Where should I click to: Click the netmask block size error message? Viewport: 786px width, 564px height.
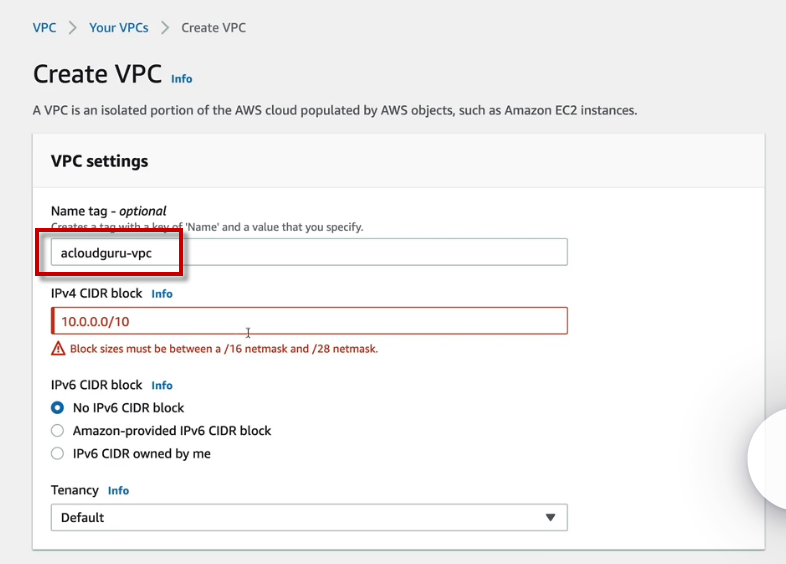click(x=224, y=349)
